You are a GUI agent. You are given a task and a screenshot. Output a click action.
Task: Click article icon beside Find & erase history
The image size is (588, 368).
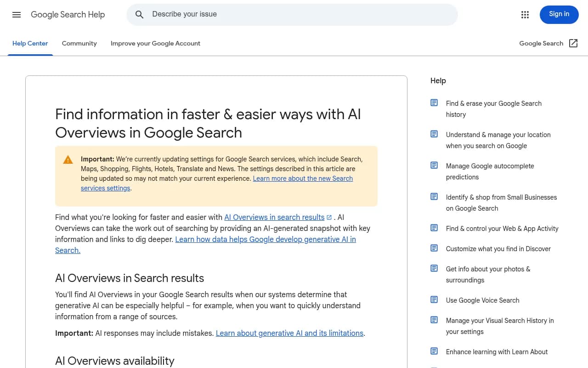(434, 103)
